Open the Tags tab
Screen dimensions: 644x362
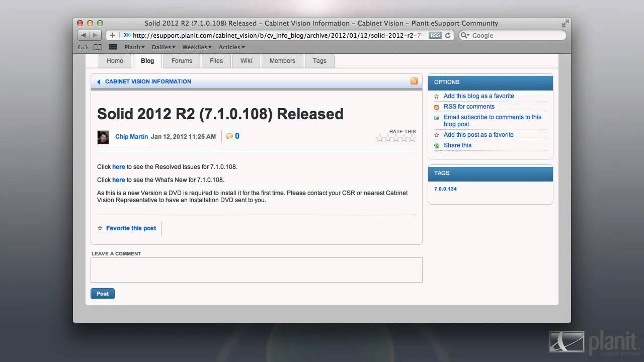pyautogui.click(x=319, y=61)
